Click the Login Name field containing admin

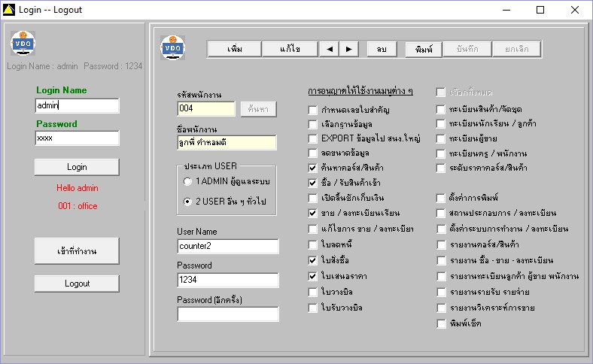pyautogui.click(x=77, y=105)
